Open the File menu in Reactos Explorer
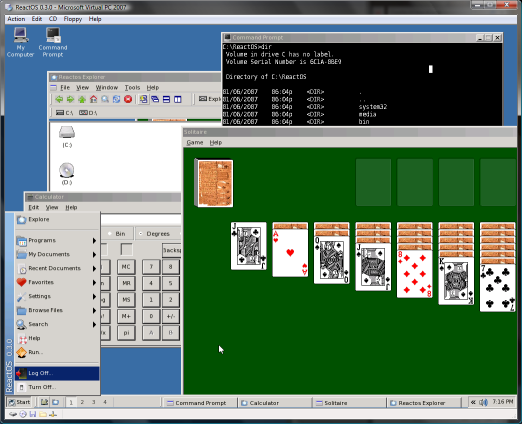 pyautogui.click(x=65, y=88)
